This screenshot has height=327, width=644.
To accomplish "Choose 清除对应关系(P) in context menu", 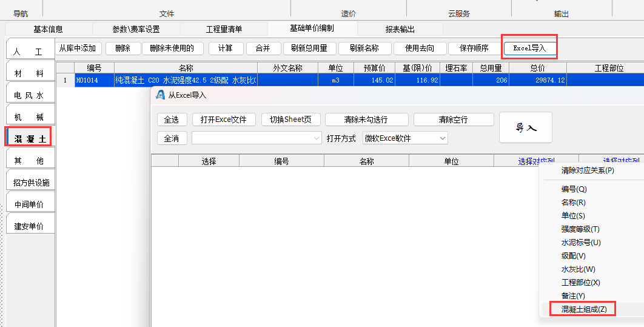I will click(588, 170).
